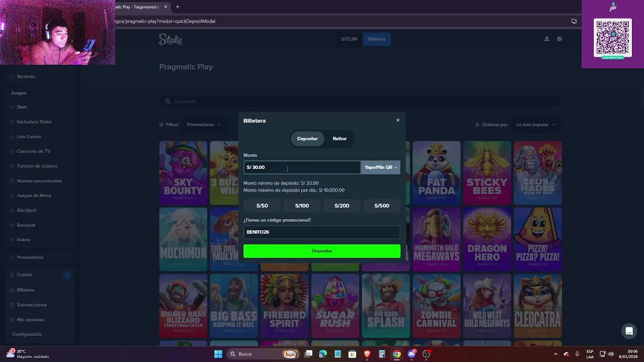
Task: Open Juegos de Mesa in sidebar
Action: 34,196
